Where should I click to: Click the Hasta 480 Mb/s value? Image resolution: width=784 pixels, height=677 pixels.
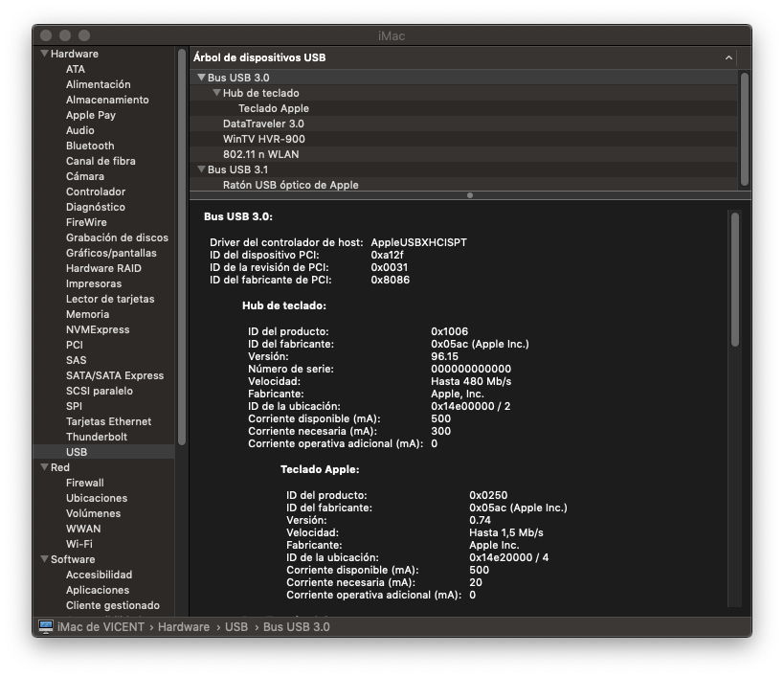point(471,381)
